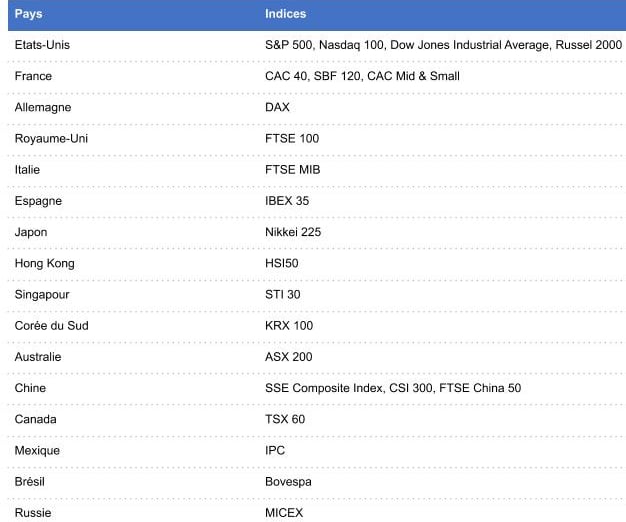The image size is (626, 522).
Task: Select the 'Italie' country cell
Action: (x=27, y=170)
